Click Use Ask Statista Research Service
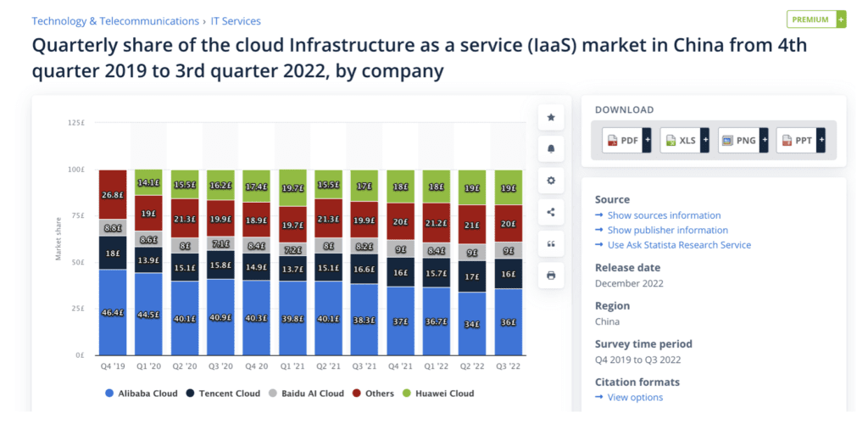This screenshot has width=868, height=435. pyautogui.click(x=679, y=245)
